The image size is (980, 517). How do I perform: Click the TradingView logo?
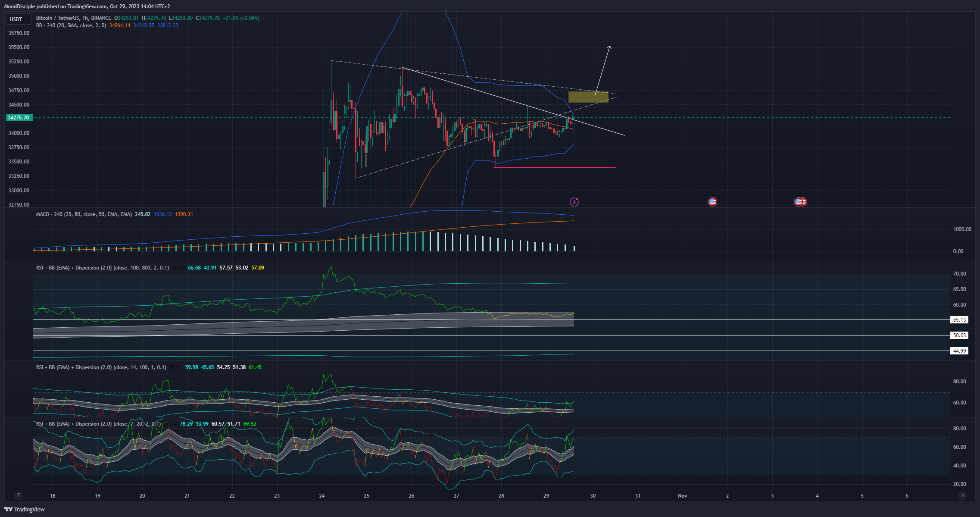(x=25, y=509)
